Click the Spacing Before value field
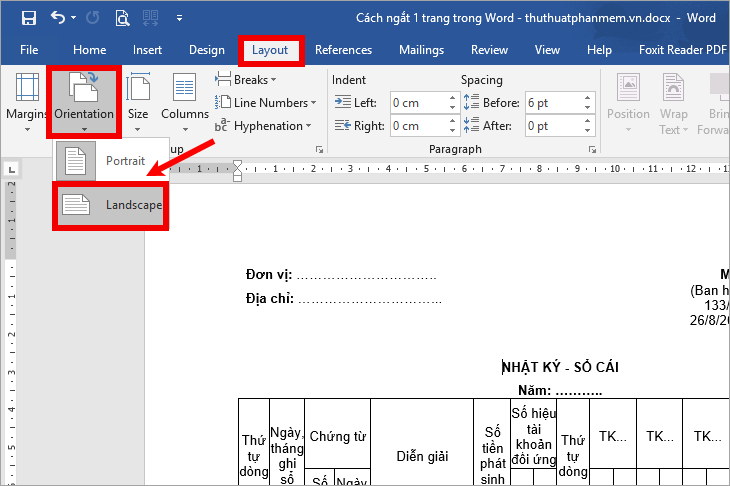The width and height of the screenshot is (730, 486). 554,102
